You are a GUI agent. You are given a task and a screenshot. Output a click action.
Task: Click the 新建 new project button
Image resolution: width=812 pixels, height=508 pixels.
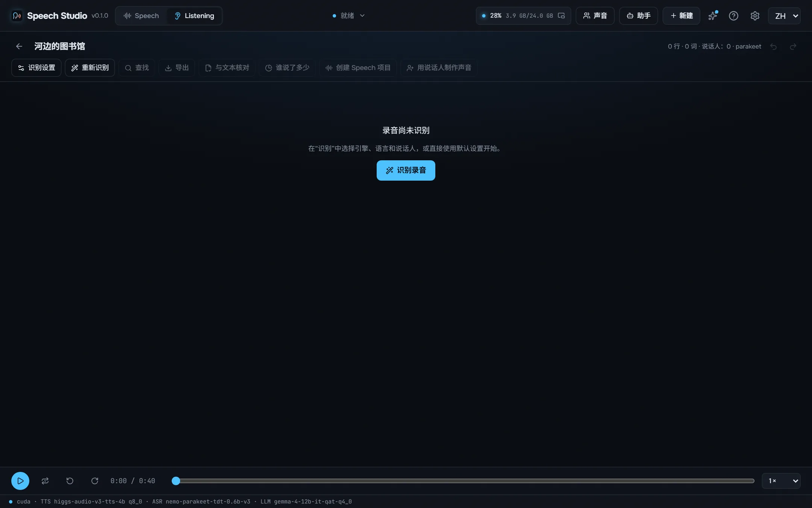coord(681,16)
